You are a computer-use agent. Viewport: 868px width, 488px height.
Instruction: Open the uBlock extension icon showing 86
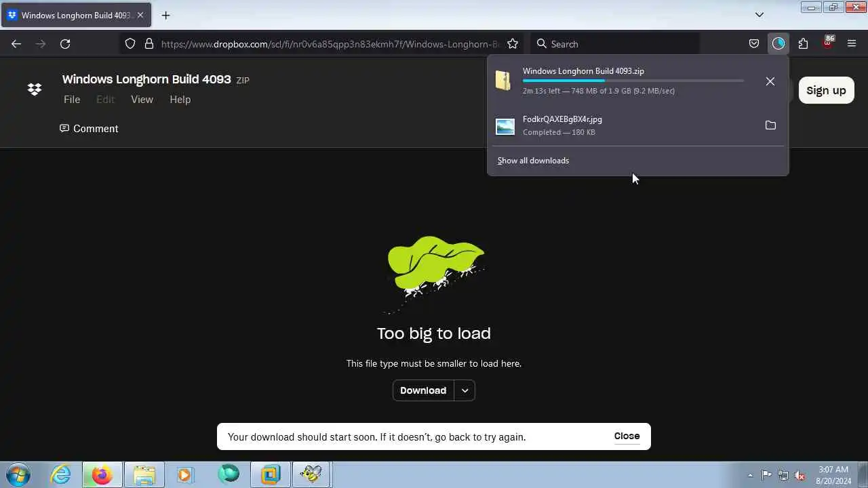827,43
